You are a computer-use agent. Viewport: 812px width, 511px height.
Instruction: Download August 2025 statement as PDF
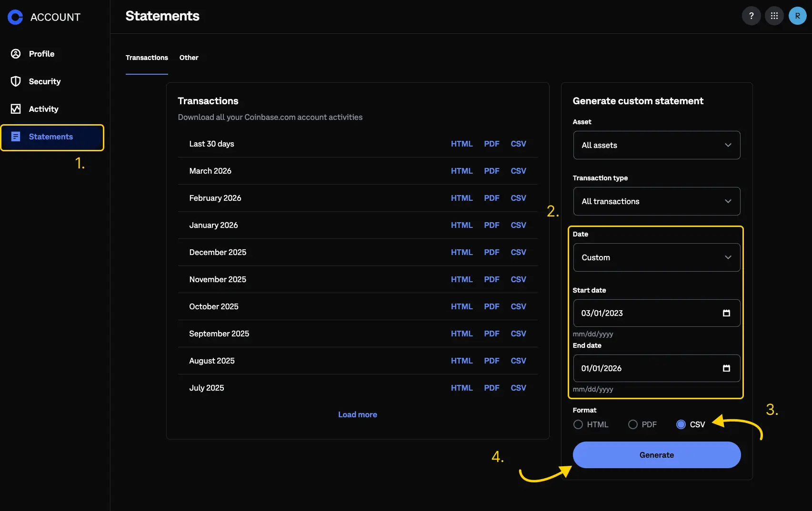491,361
